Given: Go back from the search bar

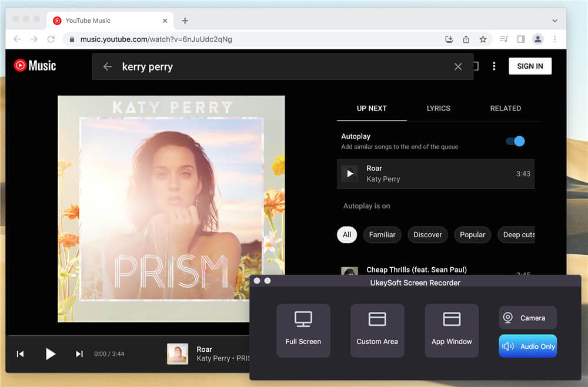Looking at the screenshot, I should [x=108, y=67].
